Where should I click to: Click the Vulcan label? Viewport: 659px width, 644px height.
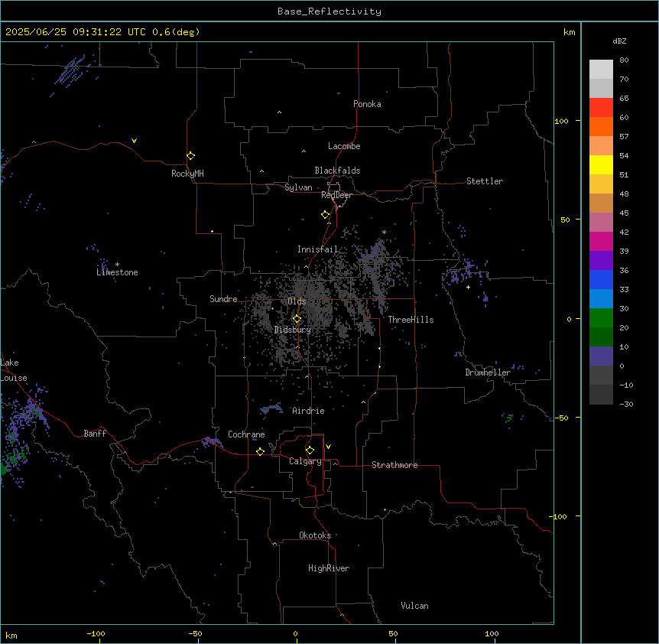[x=415, y=606]
